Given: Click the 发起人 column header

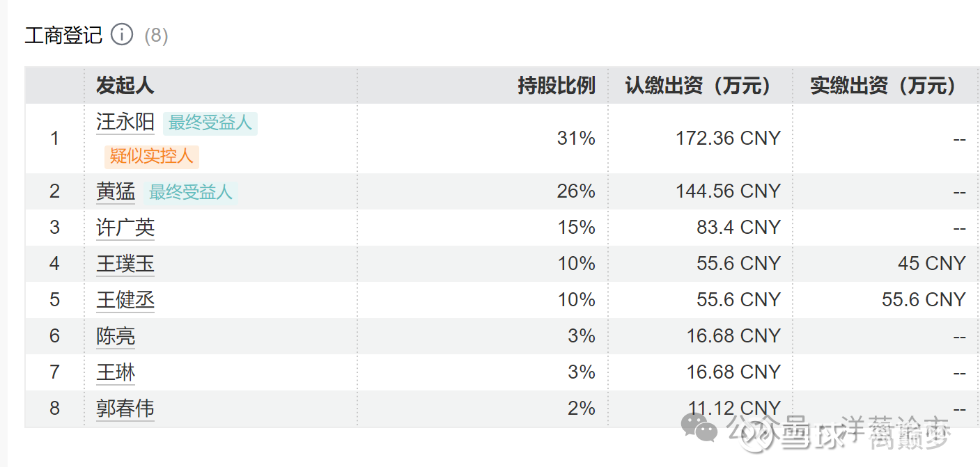Looking at the screenshot, I should coord(125,86).
